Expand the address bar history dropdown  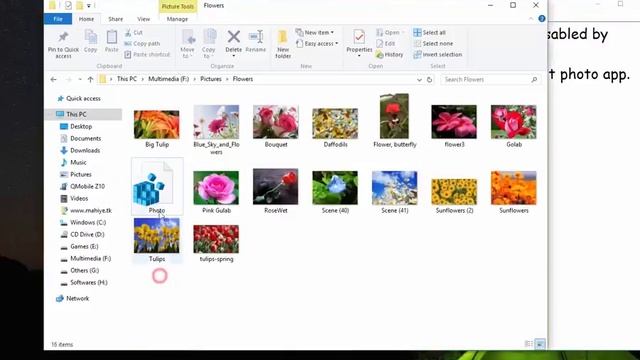point(419,80)
